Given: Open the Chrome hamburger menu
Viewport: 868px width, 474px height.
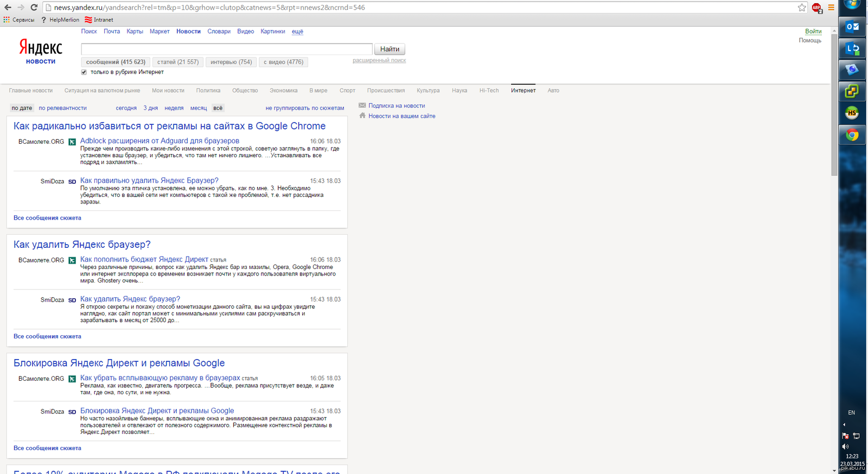Looking at the screenshot, I should point(831,8).
